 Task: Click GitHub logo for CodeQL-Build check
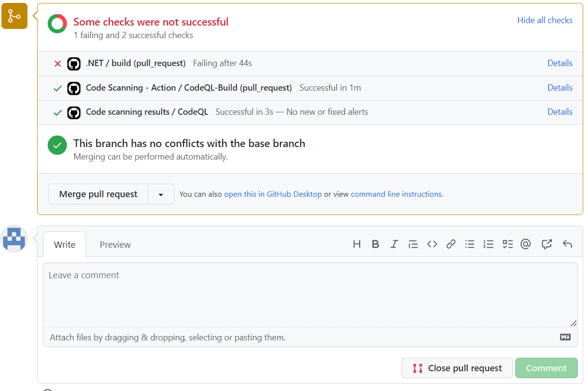coord(74,88)
